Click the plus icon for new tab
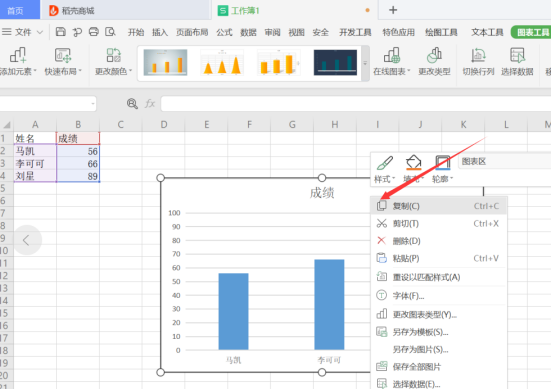554x390 pixels. click(x=393, y=10)
